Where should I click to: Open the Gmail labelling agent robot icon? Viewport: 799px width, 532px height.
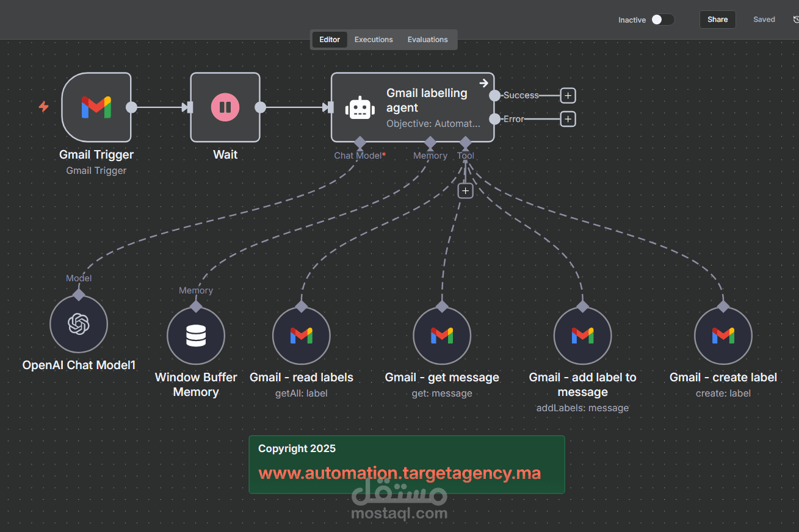pyautogui.click(x=360, y=108)
